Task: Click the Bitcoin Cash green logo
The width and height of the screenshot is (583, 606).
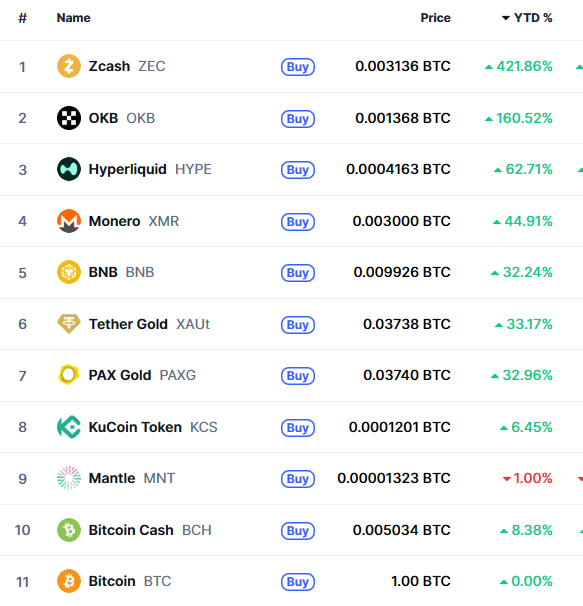Action: 69,530
